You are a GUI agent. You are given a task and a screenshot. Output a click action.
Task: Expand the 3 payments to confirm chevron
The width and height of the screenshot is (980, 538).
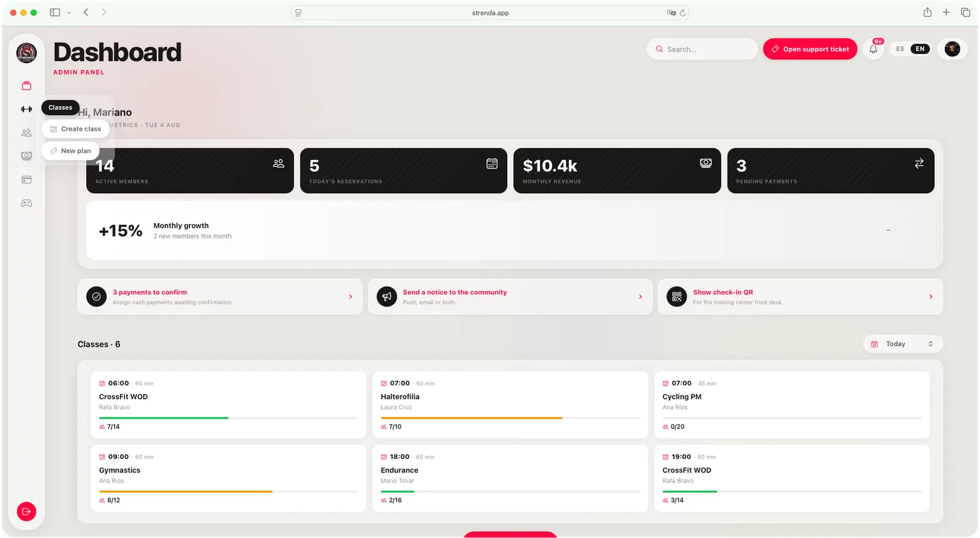click(350, 297)
